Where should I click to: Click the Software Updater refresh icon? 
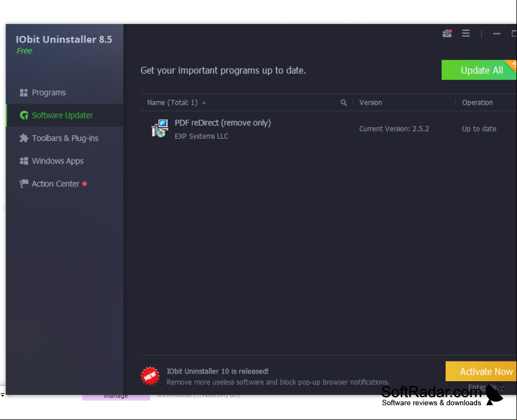pos(24,115)
